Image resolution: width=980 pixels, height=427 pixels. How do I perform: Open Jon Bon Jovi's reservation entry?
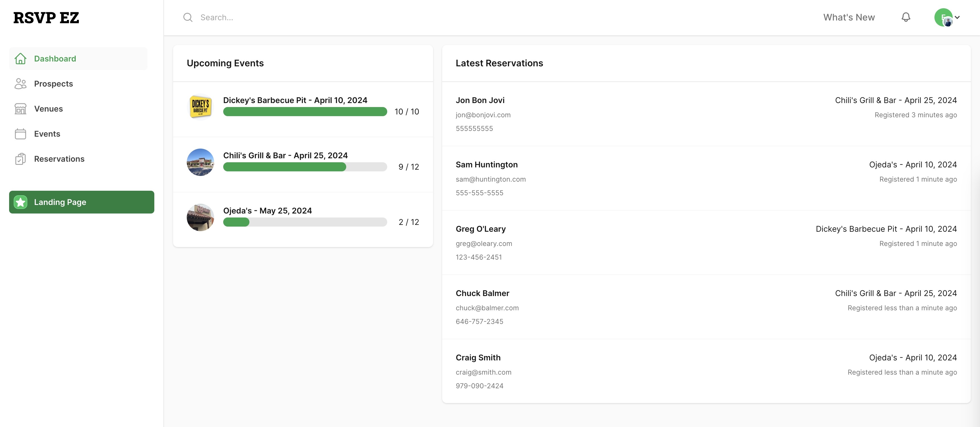pos(480,100)
